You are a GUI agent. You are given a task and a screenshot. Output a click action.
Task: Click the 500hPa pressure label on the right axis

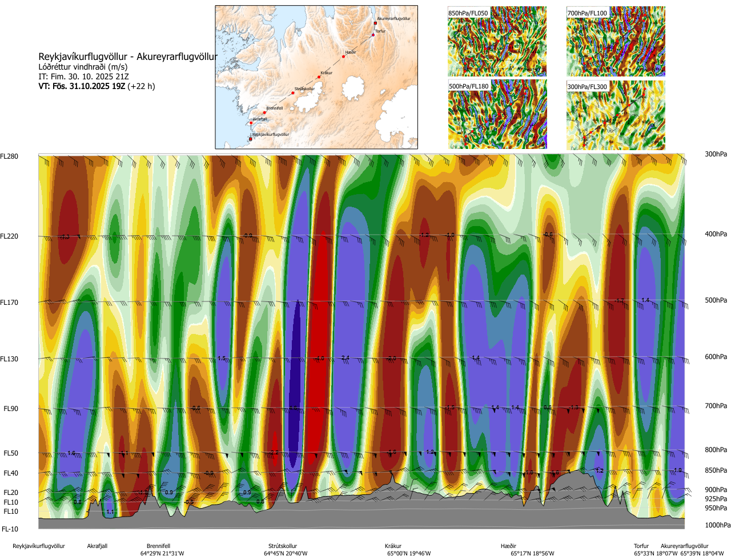[x=716, y=300]
